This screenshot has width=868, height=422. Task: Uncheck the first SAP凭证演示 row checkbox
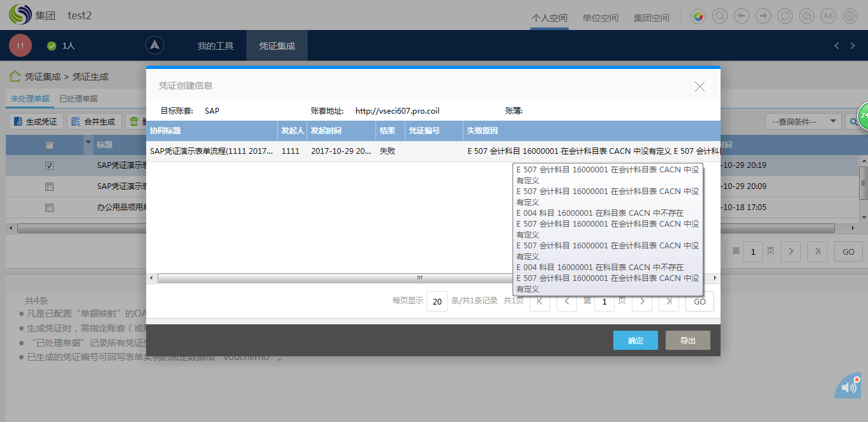49,165
